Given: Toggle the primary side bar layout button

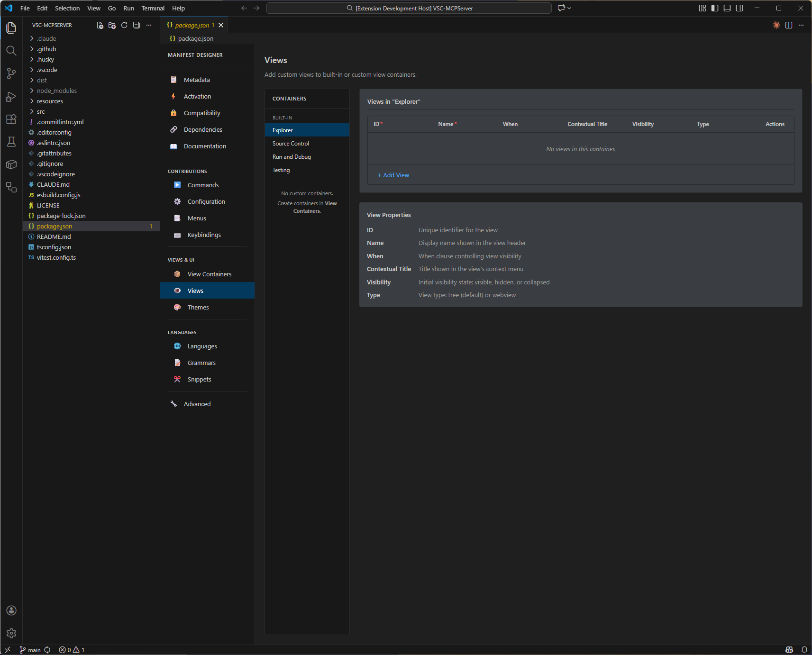Looking at the screenshot, I should pos(715,8).
